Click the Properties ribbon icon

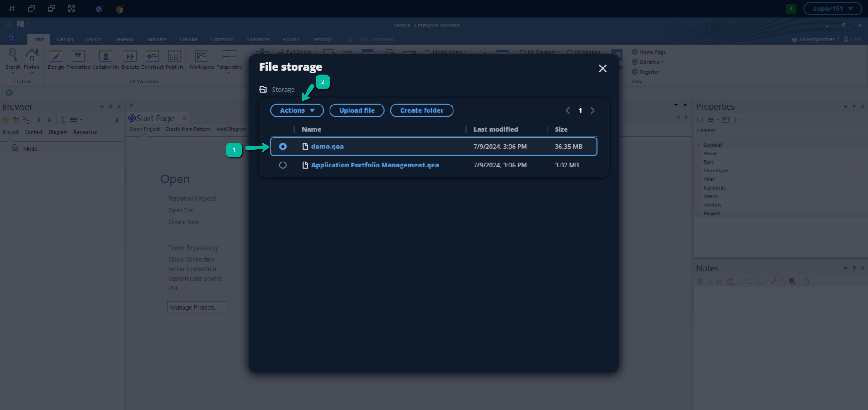tap(78, 60)
